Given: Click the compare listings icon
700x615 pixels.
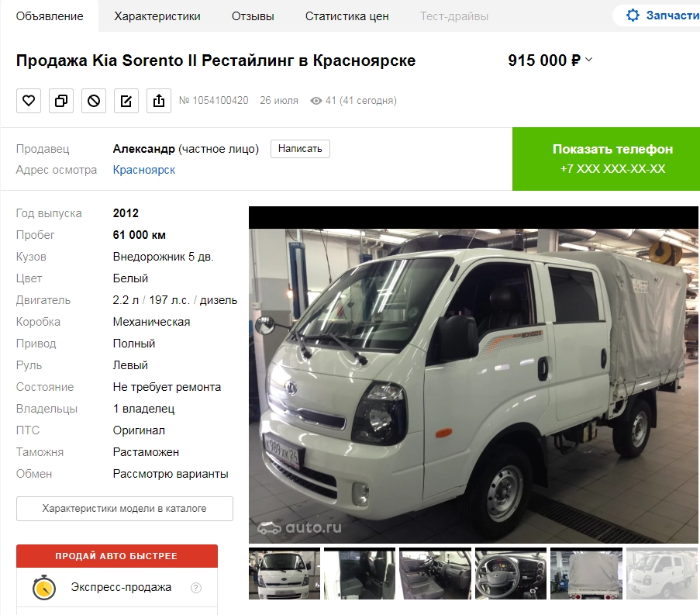Looking at the screenshot, I should (61, 101).
